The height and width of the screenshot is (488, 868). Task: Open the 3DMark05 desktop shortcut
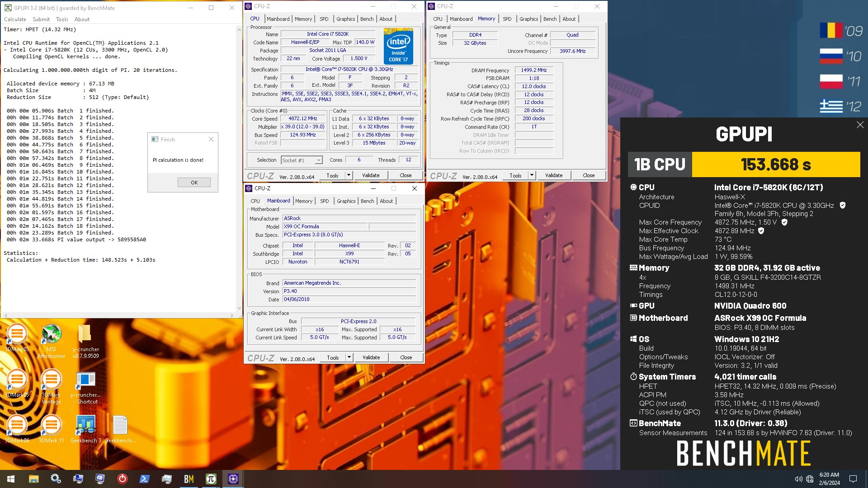pos(17,383)
